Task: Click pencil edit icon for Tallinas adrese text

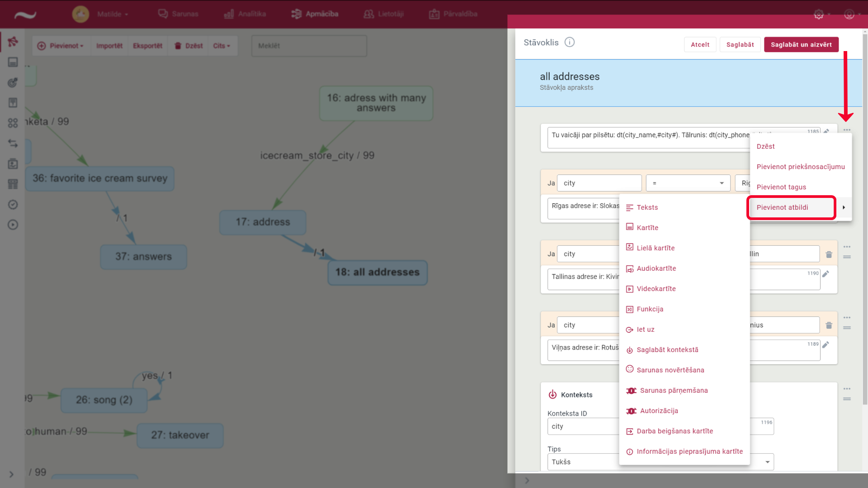Action: 826,274
